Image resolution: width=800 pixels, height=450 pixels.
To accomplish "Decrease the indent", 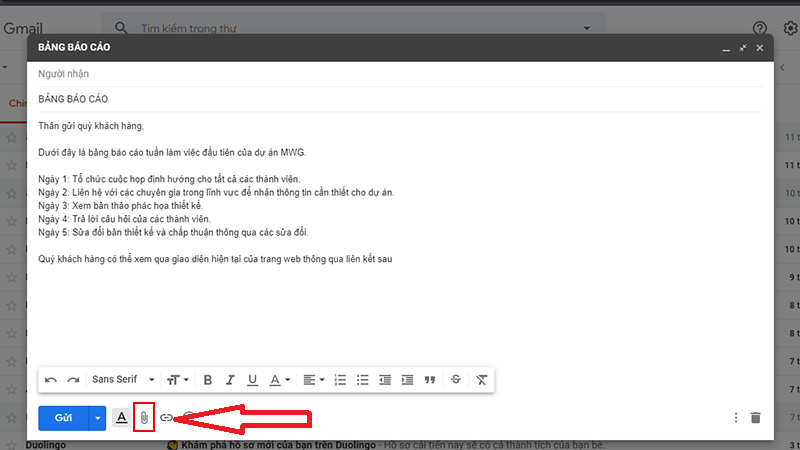I will pyautogui.click(x=385, y=380).
